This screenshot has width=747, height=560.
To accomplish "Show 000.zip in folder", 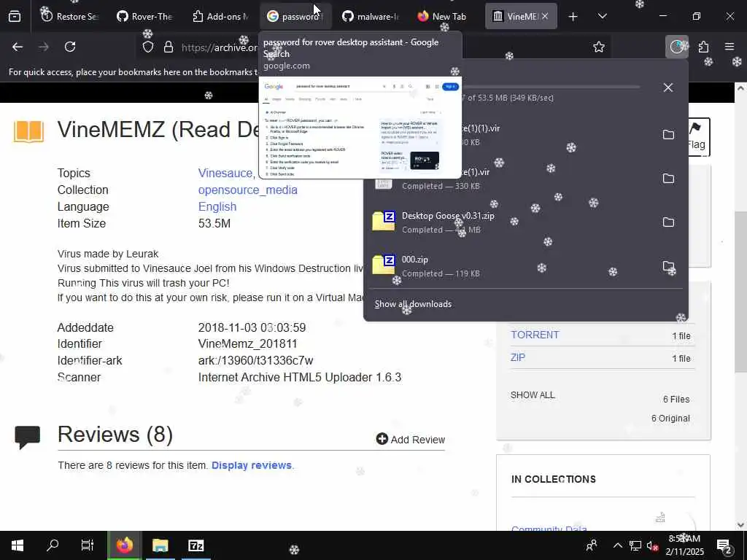I will click(x=668, y=266).
